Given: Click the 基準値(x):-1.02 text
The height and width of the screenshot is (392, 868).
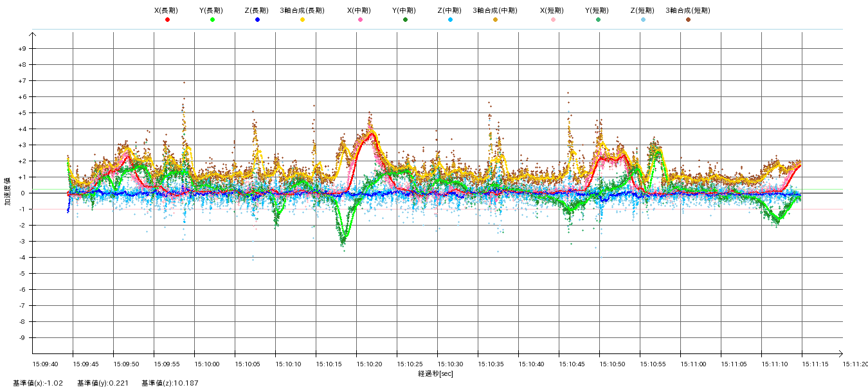Looking at the screenshot, I should (38, 384).
